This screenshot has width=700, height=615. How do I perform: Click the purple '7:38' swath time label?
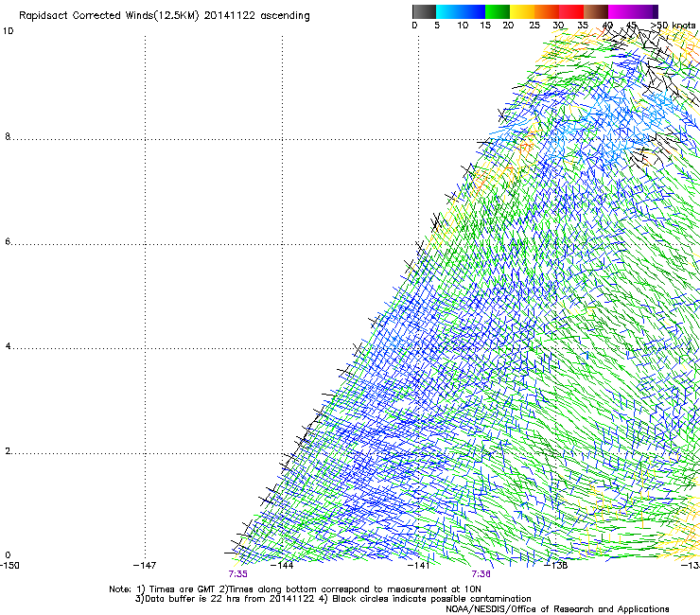point(481,574)
